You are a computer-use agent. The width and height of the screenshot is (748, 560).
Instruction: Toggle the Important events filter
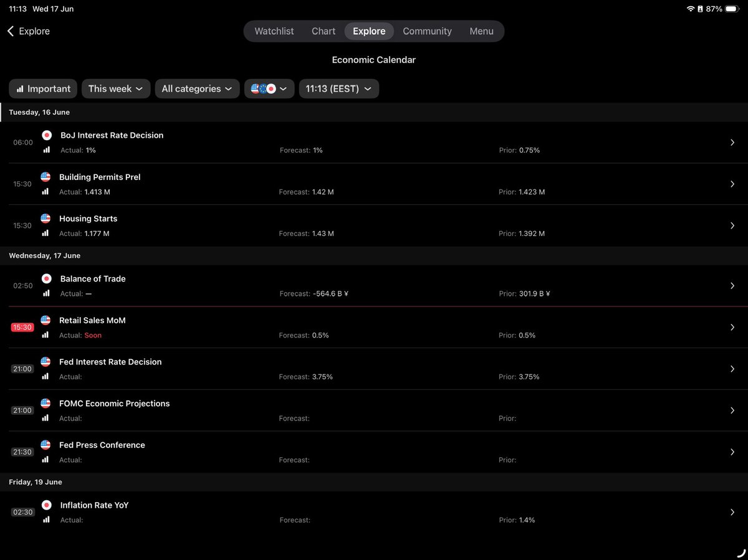pos(43,88)
